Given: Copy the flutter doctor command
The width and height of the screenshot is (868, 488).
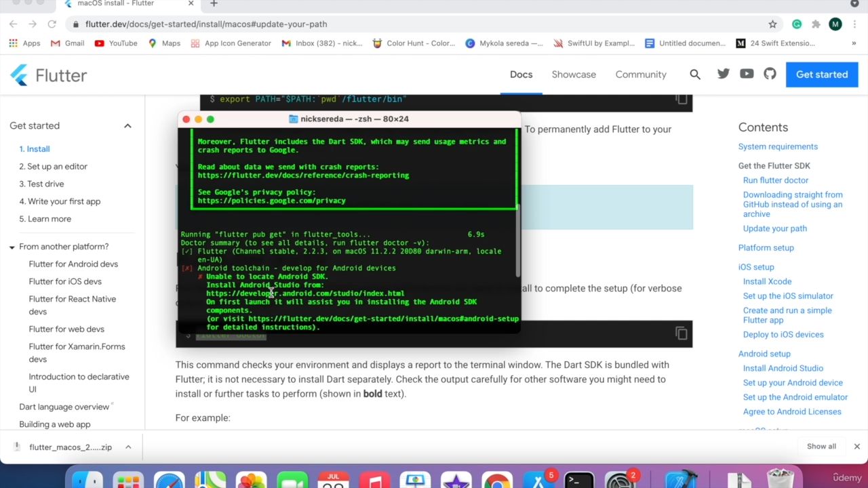Looking at the screenshot, I should (x=681, y=333).
